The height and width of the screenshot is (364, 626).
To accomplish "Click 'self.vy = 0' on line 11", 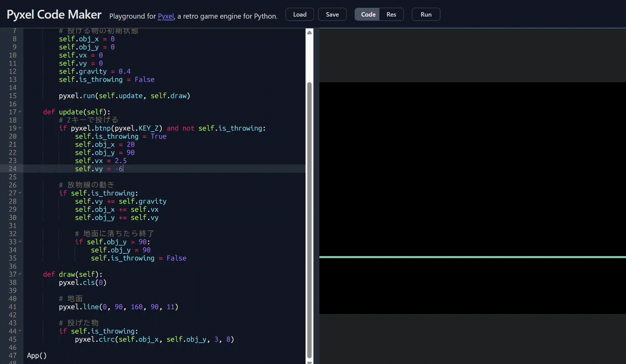I will 81,63.
